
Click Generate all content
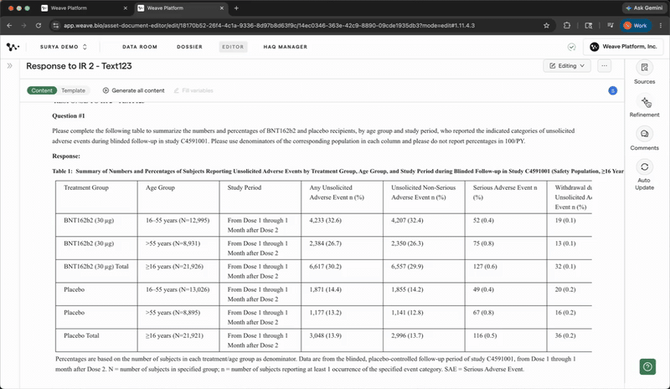tap(133, 90)
